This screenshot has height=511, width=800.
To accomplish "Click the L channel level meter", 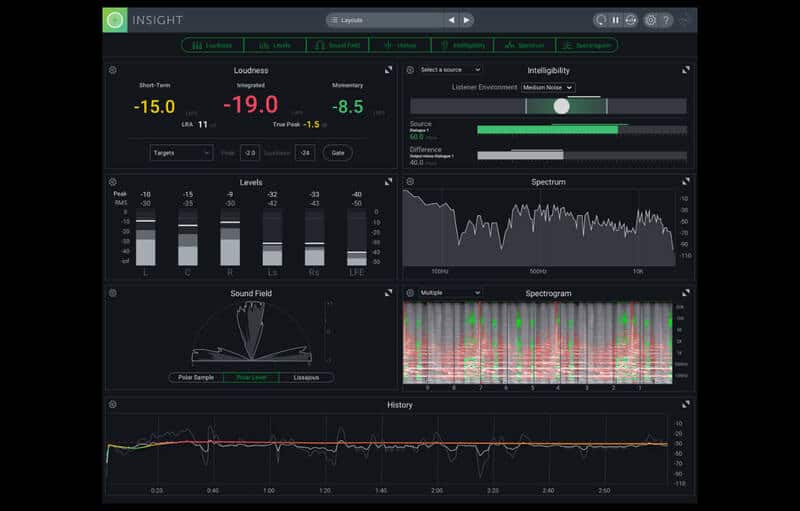I will (x=146, y=237).
